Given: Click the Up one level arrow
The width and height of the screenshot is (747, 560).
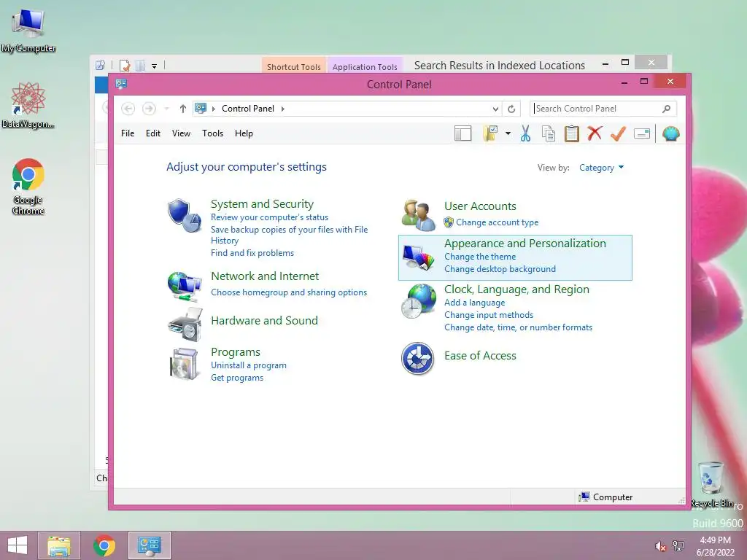Looking at the screenshot, I should 182,109.
